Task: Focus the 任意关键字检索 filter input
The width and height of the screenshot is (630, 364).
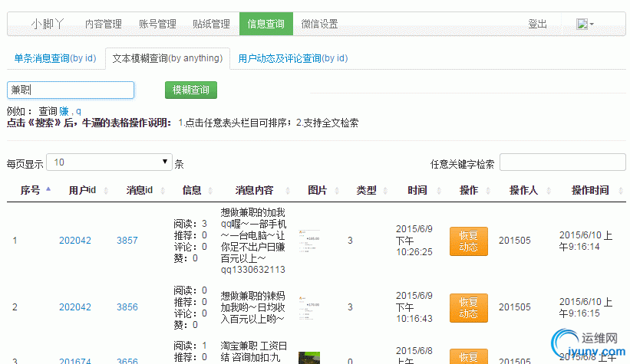Action: click(562, 162)
